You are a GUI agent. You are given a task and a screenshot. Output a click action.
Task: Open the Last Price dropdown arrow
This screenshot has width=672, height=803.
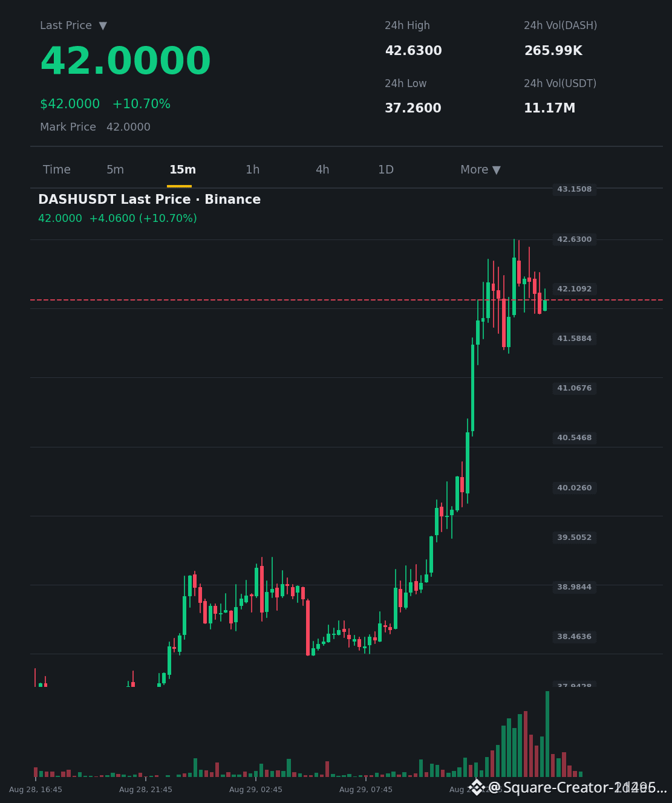[x=103, y=25]
